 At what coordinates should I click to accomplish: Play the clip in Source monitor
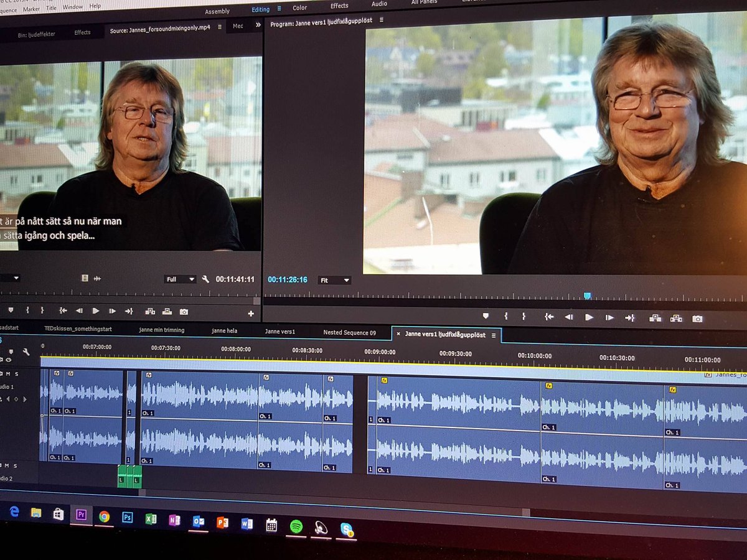coord(96,310)
